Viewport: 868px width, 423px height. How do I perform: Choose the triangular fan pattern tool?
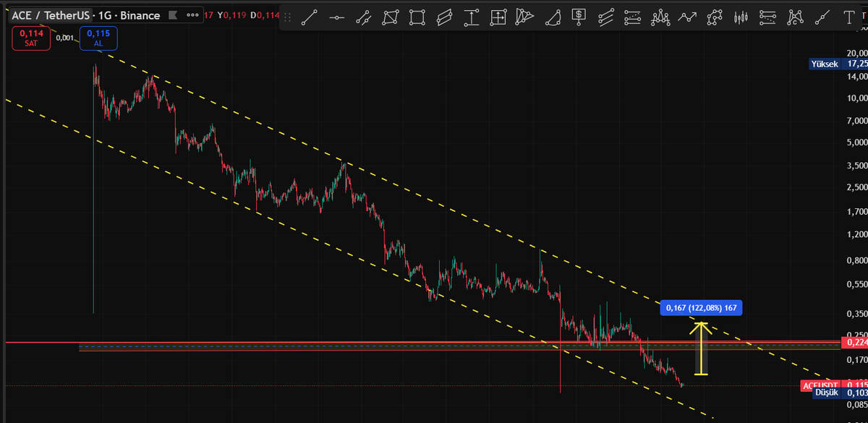click(x=525, y=16)
